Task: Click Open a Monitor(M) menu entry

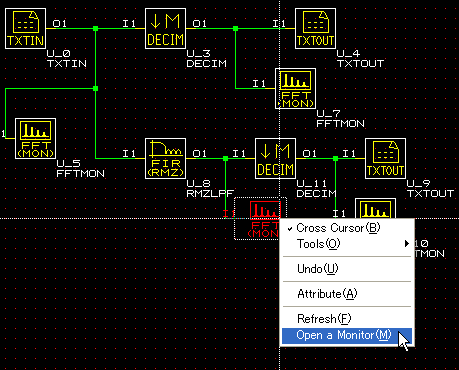Action: click(x=347, y=335)
